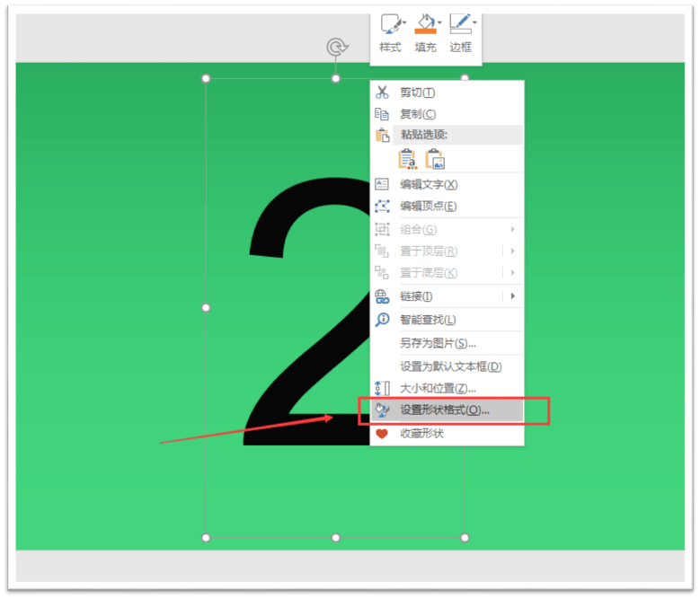The width and height of the screenshot is (700, 599).
Task: Click the edit text icon beside 编辑文字
Action: pyautogui.click(x=382, y=184)
